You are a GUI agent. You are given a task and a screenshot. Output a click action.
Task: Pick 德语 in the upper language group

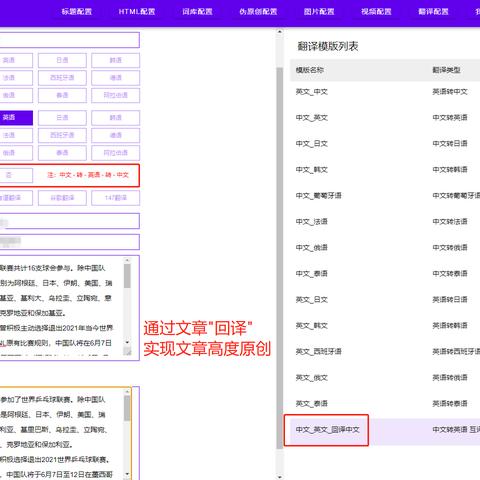(116, 78)
